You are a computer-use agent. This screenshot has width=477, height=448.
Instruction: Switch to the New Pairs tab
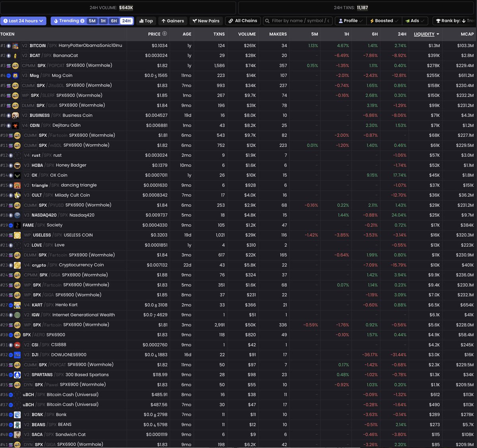point(206,21)
